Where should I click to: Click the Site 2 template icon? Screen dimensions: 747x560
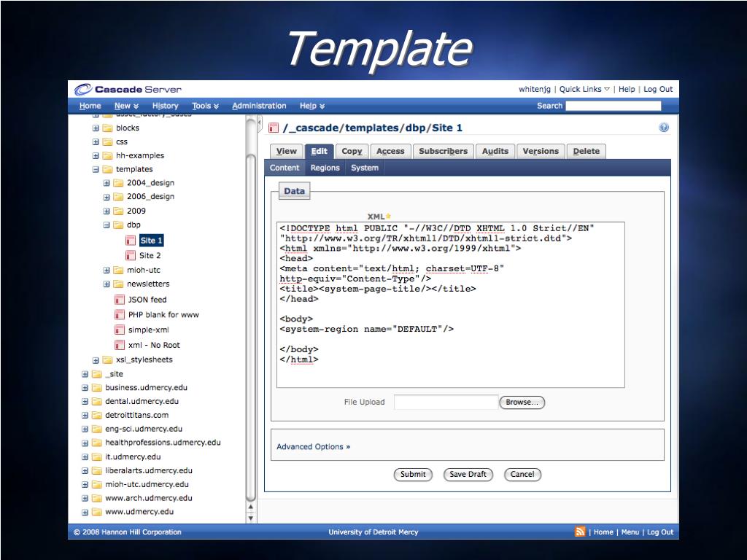[131, 255]
